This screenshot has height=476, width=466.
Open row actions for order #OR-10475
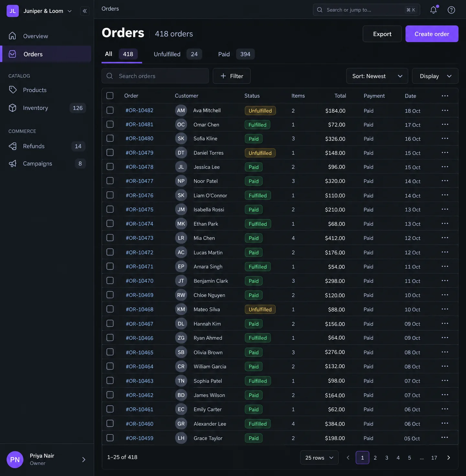tap(445, 209)
